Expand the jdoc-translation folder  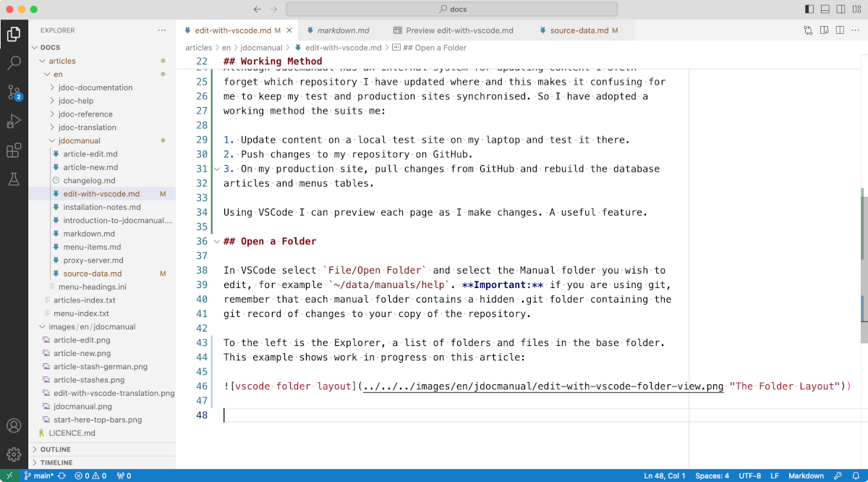[87, 127]
